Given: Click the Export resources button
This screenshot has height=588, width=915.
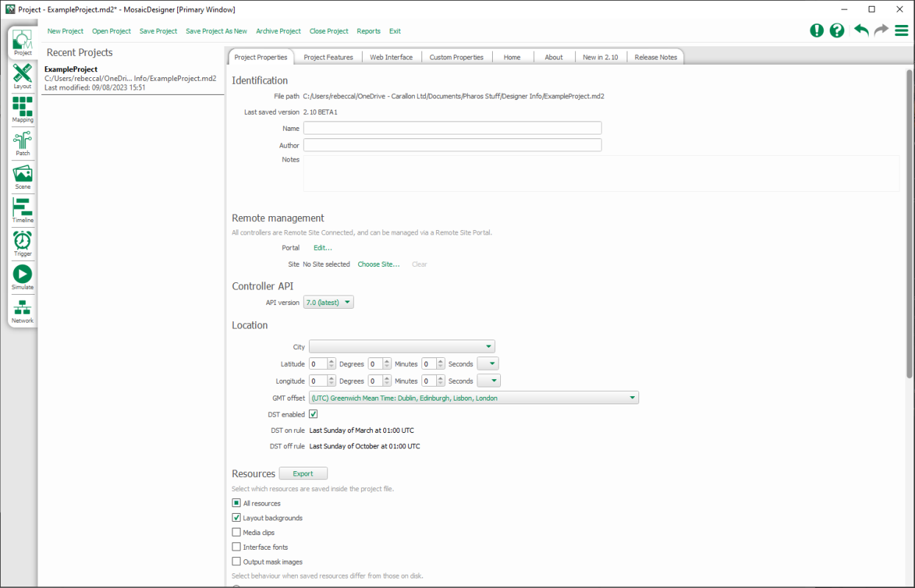Looking at the screenshot, I should 303,473.
